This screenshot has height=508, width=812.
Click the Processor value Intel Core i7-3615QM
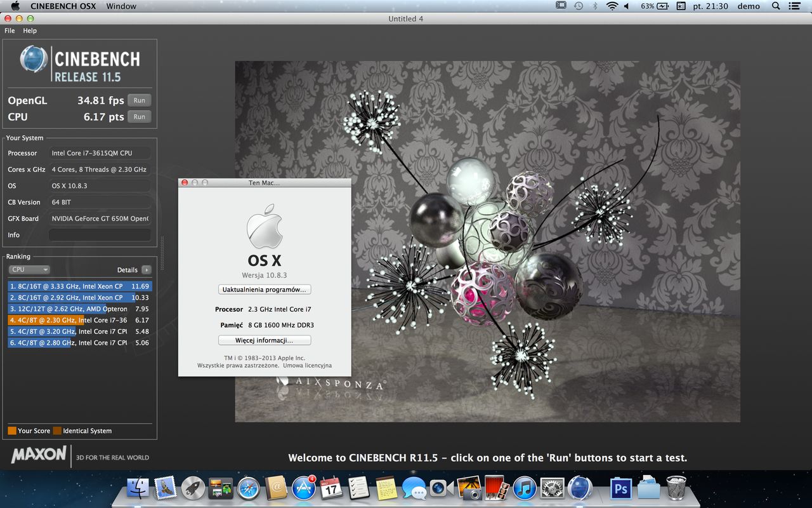pyautogui.click(x=100, y=153)
